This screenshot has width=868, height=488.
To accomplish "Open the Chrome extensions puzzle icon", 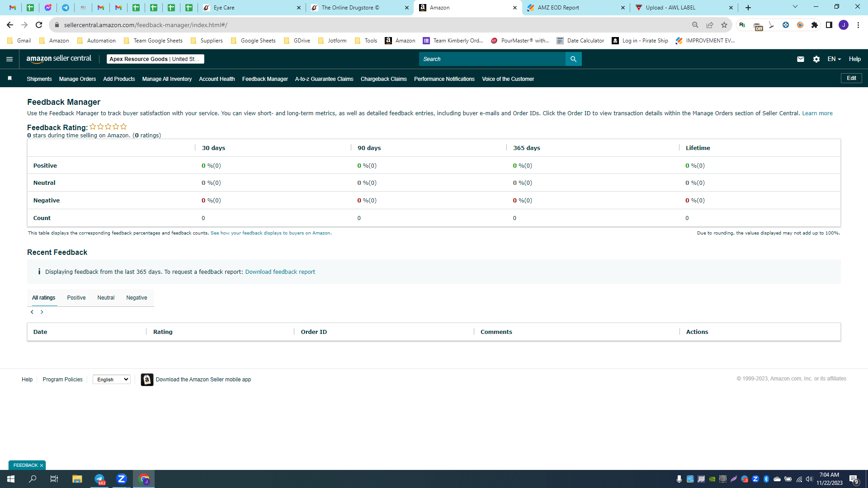I will point(815,25).
